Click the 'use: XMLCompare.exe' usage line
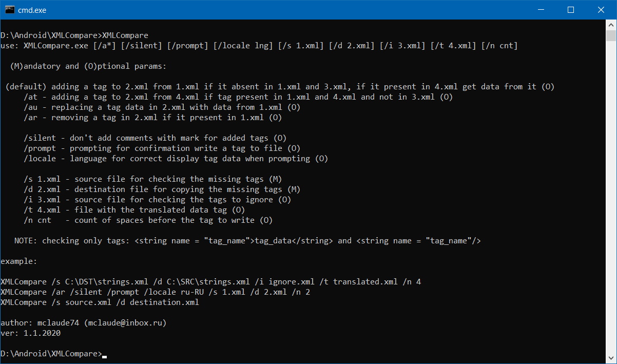The height and width of the screenshot is (364, 617). tap(259, 46)
